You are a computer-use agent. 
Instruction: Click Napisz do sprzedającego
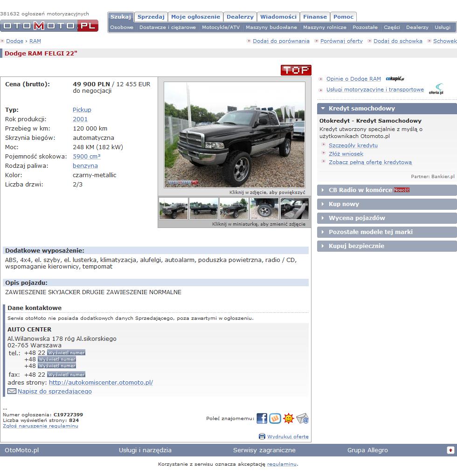click(55, 391)
